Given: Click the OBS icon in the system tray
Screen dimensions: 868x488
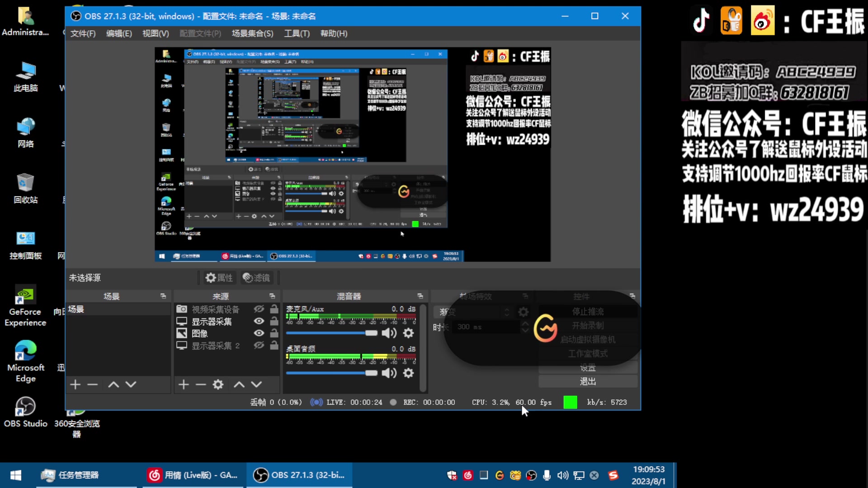Looking at the screenshot, I should click(531, 475).
